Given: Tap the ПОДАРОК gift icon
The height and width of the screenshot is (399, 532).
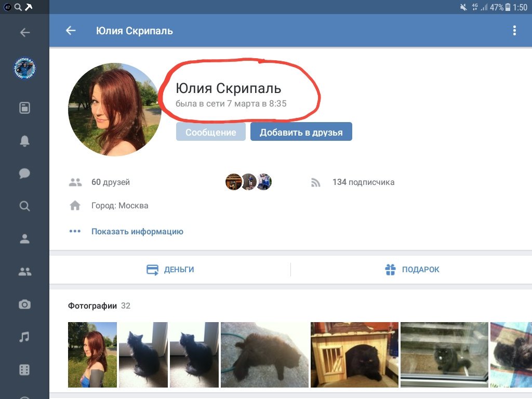Looking at the screenshot, I should 390,270.
